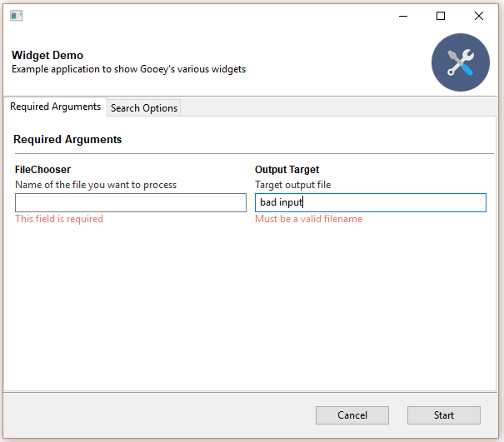This screenshot has height=442, width=504.
Task: Click the Required Arguments section heading
Action: point(67,140)
